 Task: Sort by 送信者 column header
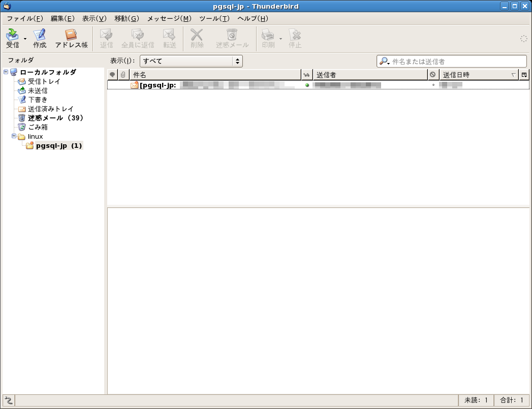click(370, 75)
